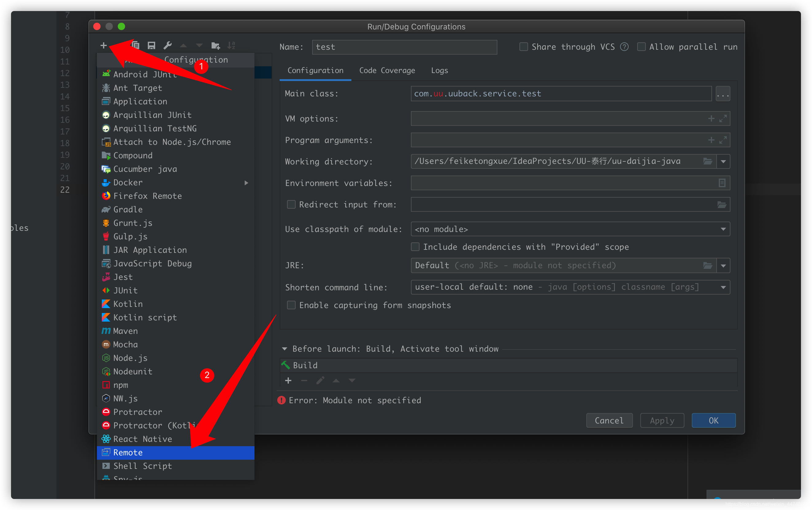Edit the selected Before launch task
Image resolution: width=812 pixels, height=510 pixels.
(x=320, y=381)
